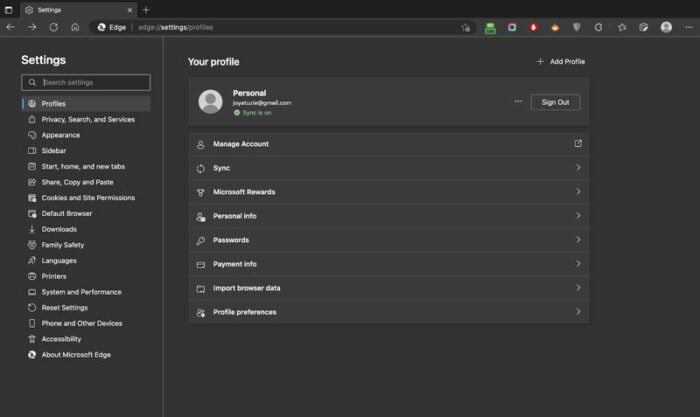700x417 pixels.
Task: Click the Sign Out button
Action: coord(555,102)
